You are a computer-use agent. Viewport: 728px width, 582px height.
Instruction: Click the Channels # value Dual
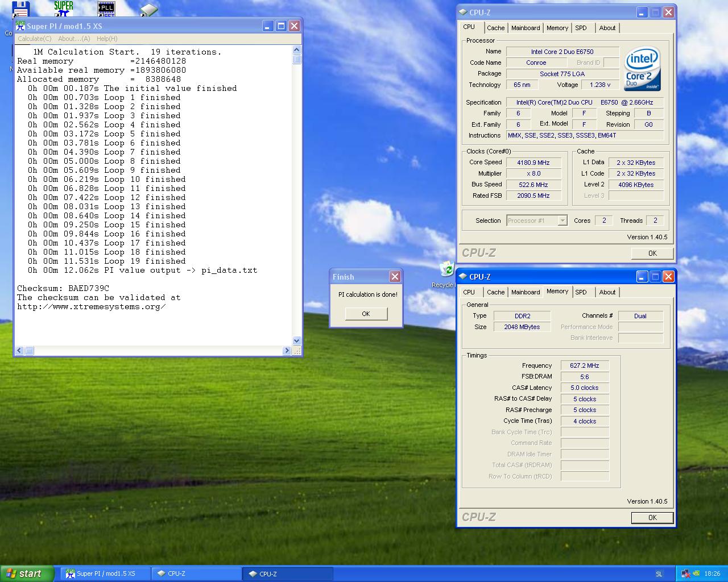(x=640, y=316)
